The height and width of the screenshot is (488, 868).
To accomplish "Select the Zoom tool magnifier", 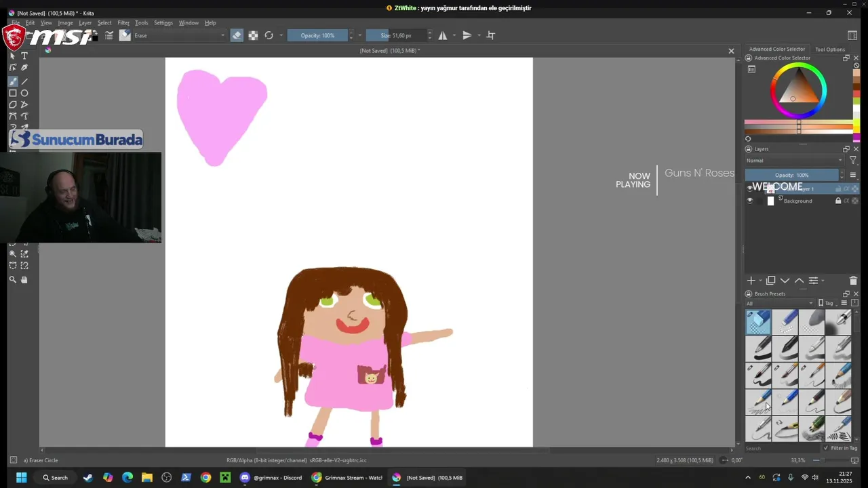I will pos(13,279).
